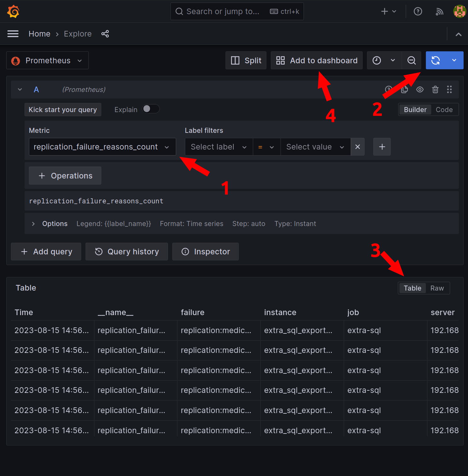Duplicate query A with copy icon

(x=404, y=90)
